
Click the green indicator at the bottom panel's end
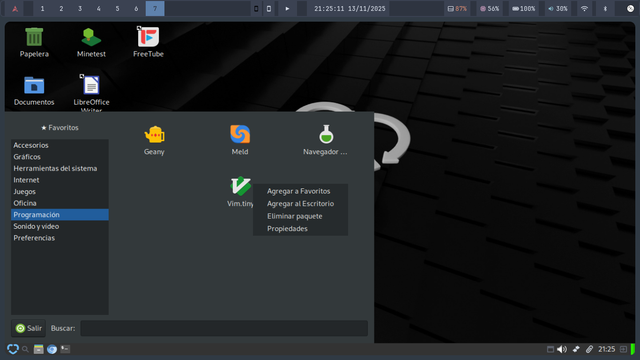point(633,349)
